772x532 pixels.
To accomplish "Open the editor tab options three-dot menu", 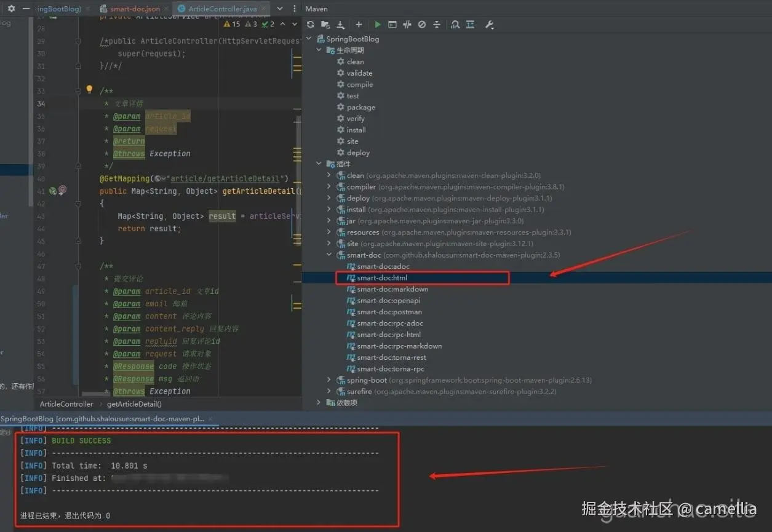I will 293,9.
